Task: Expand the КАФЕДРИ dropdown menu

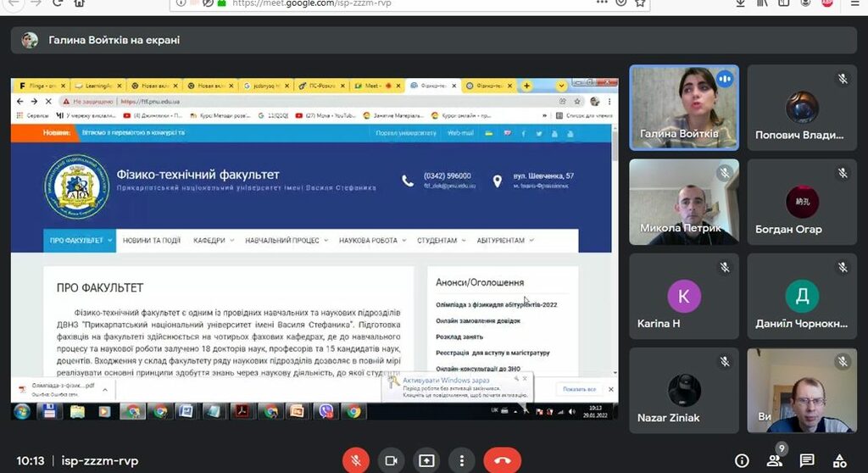Action: point(214,241)
